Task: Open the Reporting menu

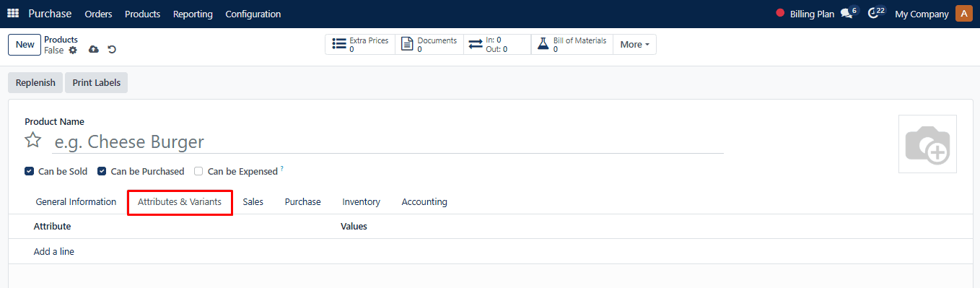Action: click(193, 14)
